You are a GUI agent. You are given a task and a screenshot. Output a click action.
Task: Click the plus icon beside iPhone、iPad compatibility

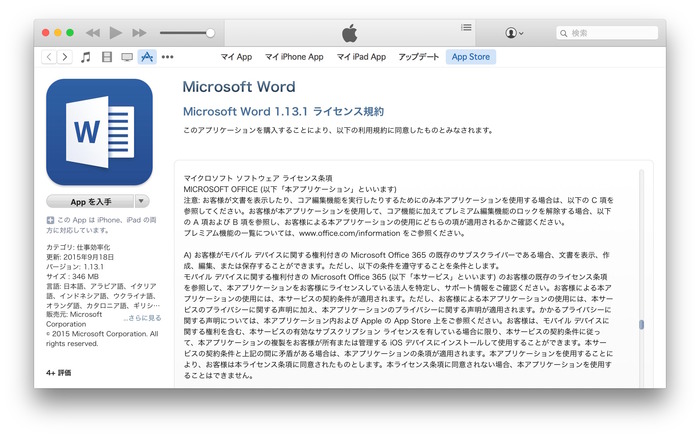pos(50,220)
